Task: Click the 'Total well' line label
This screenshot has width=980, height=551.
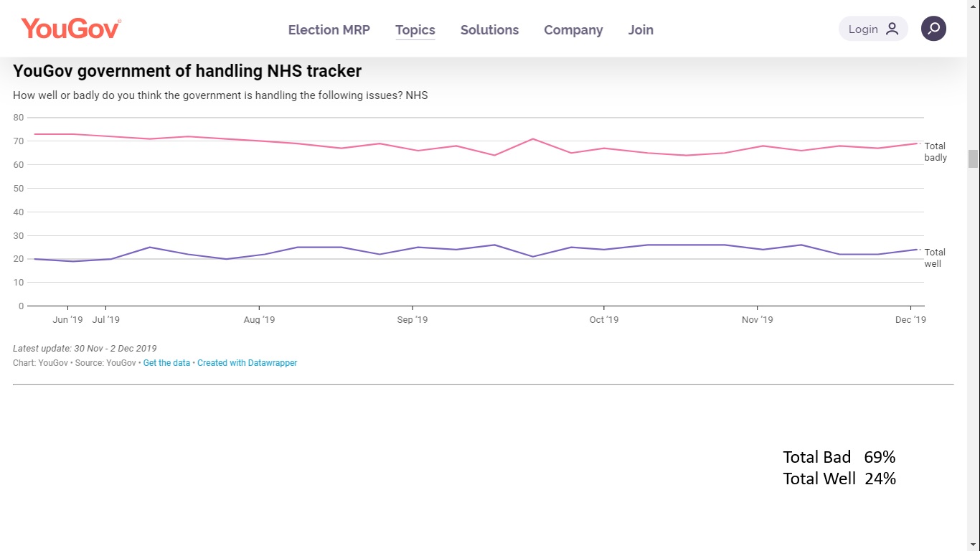Action: (935, 258)
